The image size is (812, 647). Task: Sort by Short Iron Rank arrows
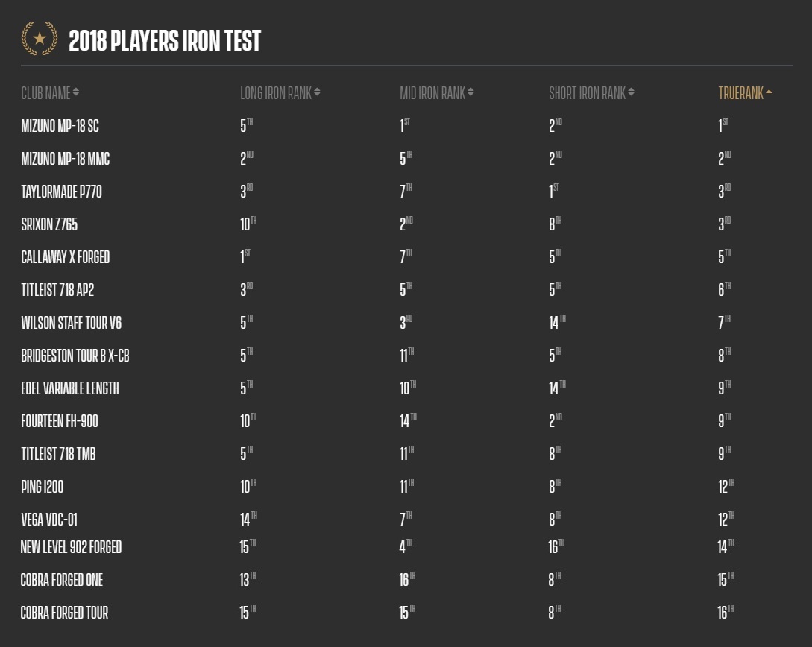[632, 92]
